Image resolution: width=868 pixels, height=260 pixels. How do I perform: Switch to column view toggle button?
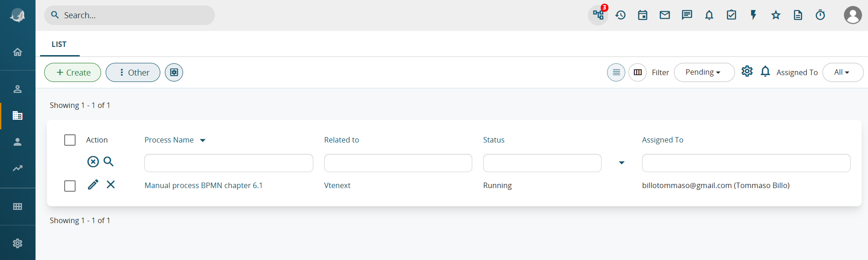(x=638, y=72)
